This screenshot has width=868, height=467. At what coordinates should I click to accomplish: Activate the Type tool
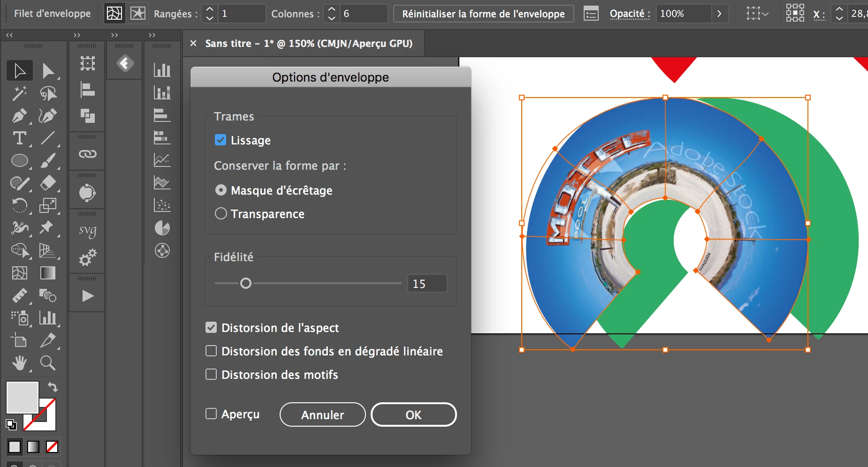[x=20, y=138]
